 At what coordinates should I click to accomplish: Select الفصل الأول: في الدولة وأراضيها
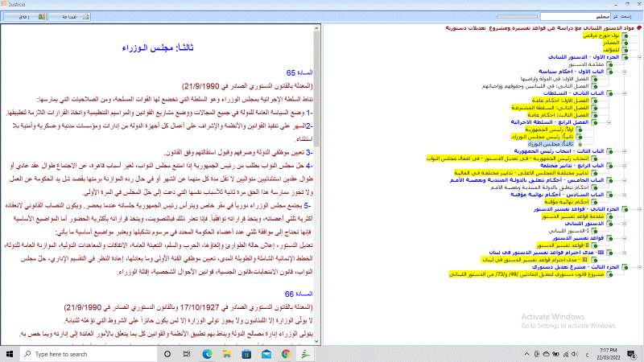tap(555, 79)
